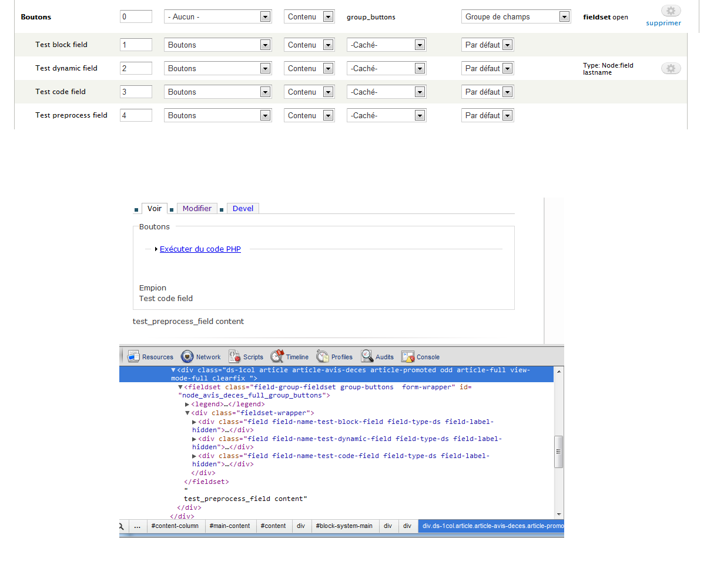This screenshot has width=707, height=588.
Task: Open the Audits panel icon
Action: pyautogui.click(x=367, y=356)
